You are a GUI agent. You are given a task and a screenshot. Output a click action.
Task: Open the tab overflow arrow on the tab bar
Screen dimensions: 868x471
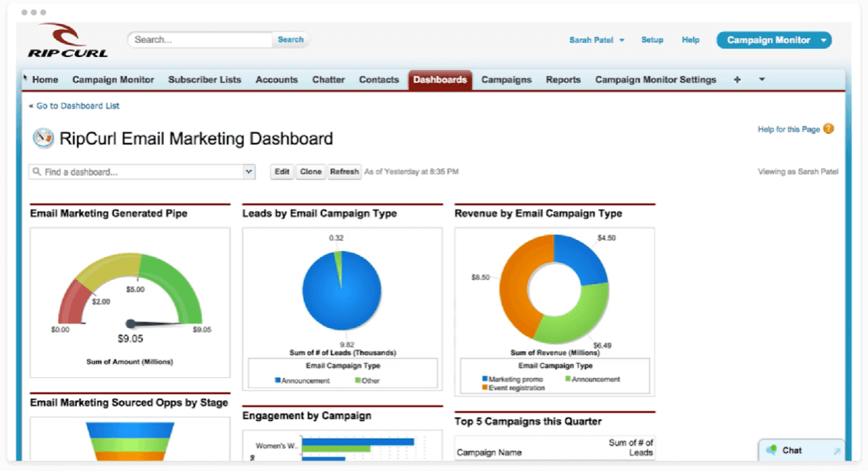tap(761, 79)
